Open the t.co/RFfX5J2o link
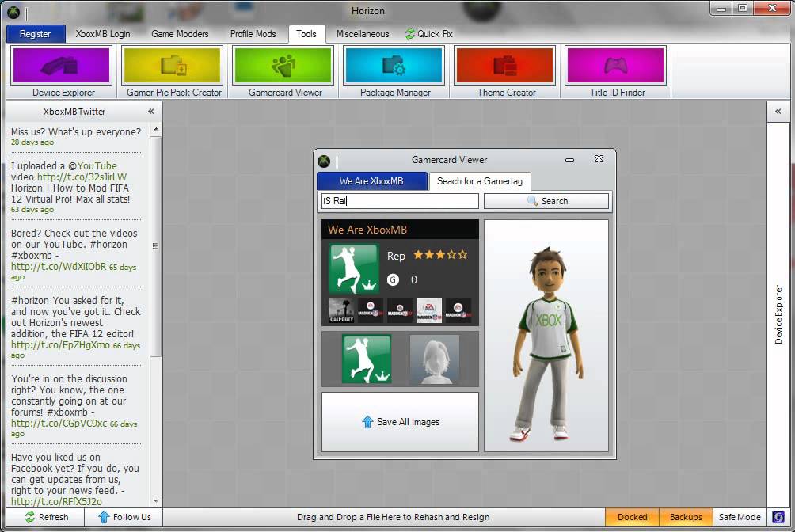Viewport: 795px width, 532px height. click(56, 502)
